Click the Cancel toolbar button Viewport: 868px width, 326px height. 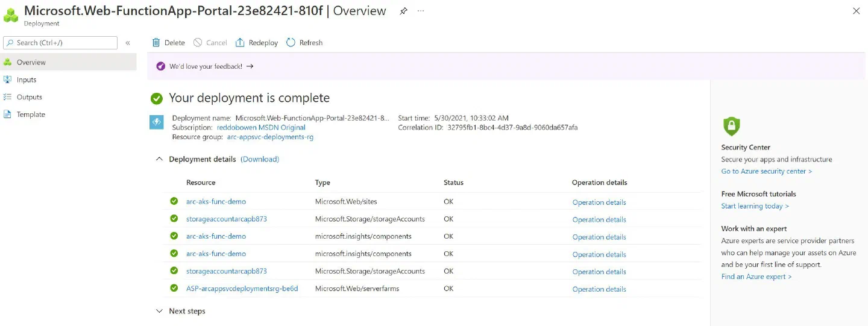tap(210, 43)
